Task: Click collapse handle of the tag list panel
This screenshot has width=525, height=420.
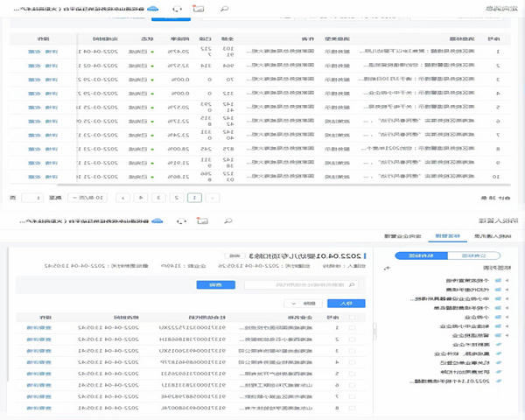Action: coord(374,332)
